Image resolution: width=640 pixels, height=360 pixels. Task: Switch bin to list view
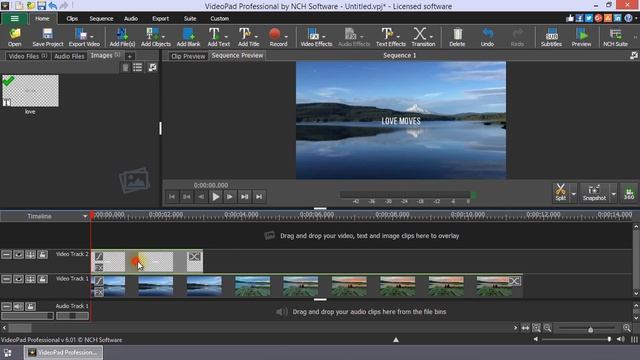coord(138,67)
